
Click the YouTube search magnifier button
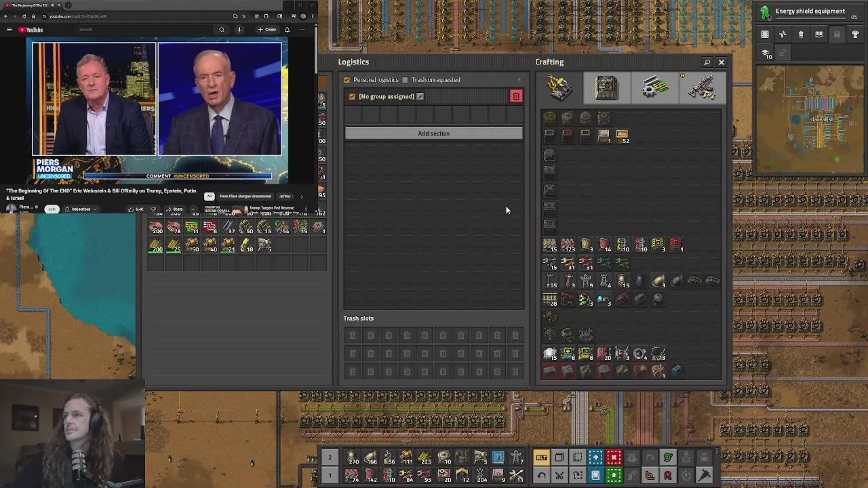[221, 30]
